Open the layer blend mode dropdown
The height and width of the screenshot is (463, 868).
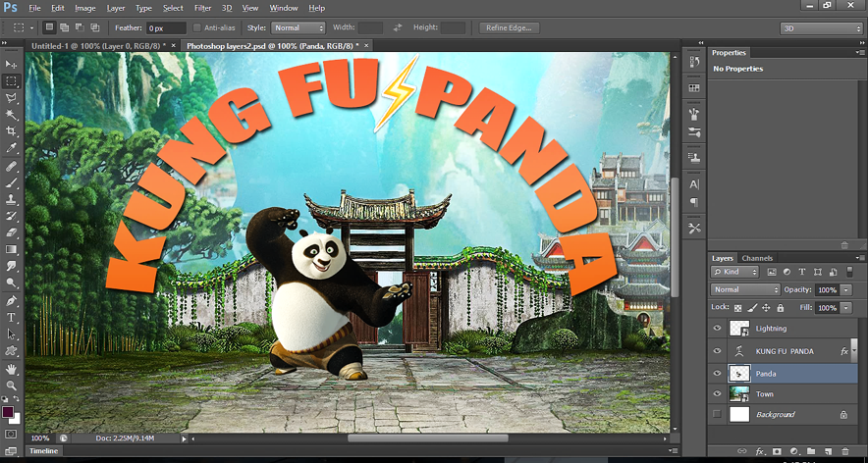pyautogui.click(x=745, y=289)
